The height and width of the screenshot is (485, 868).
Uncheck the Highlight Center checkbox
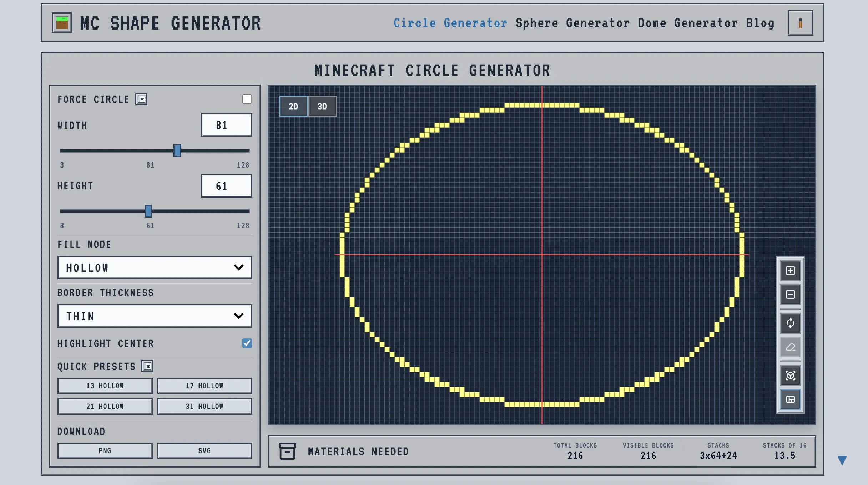click(247, 343)
